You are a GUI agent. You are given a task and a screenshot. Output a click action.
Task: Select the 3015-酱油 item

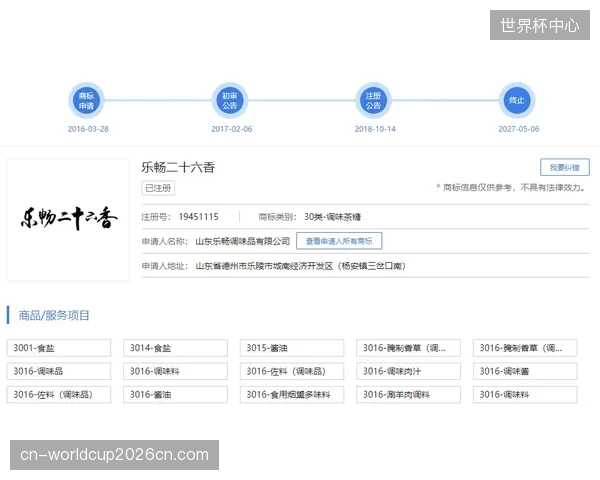point(292,348)
